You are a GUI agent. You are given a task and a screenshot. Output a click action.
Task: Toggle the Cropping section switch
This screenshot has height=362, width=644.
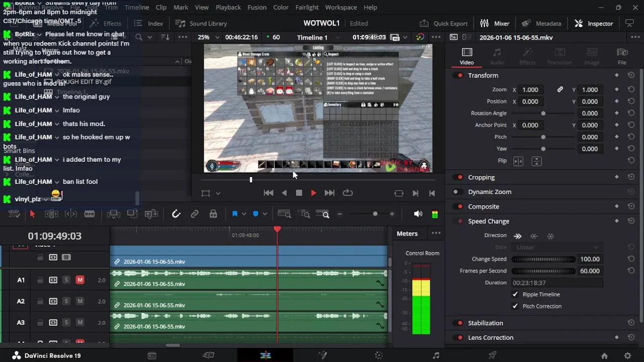point(458,177)
